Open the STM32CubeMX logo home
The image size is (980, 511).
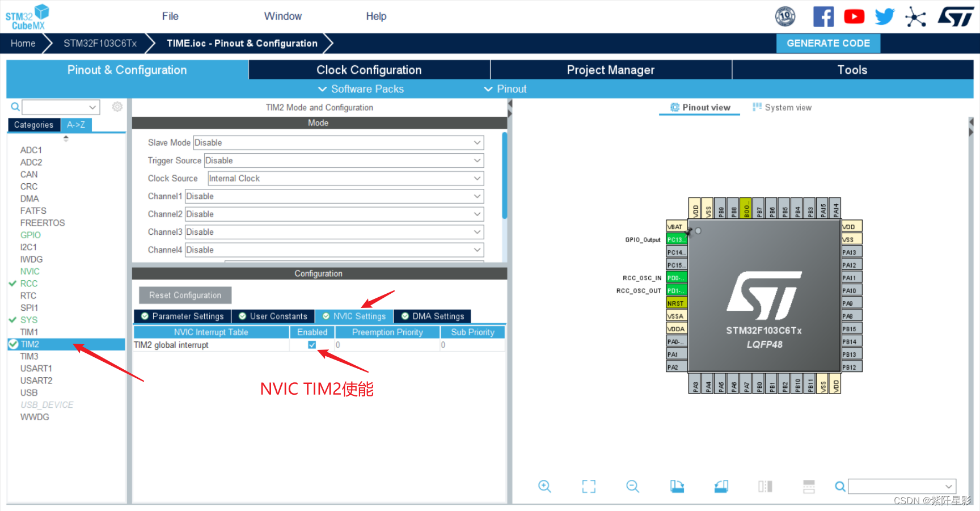click(x=27, y=17)
